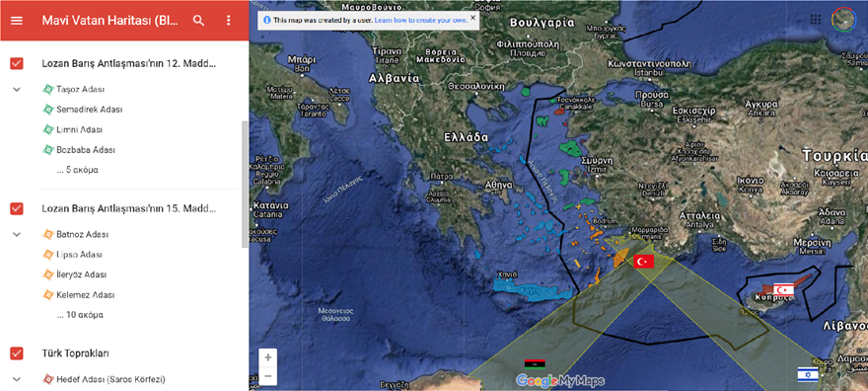Click the sidebar vertical scrollbar
868x391 pixels.
[x=245, y=185]
